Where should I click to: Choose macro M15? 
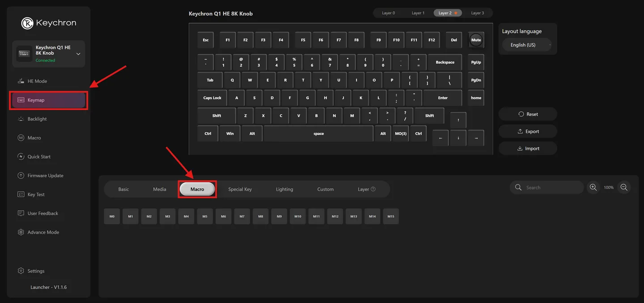391,216
